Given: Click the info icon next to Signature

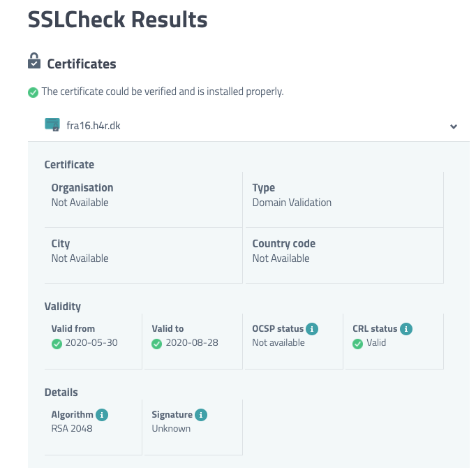Looking at the screenshot, I should pos(201,415).
